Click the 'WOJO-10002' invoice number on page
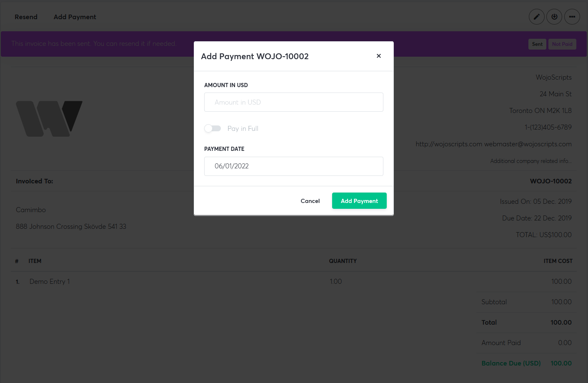This screenshot has height=383, width=588. coord(551,181)
